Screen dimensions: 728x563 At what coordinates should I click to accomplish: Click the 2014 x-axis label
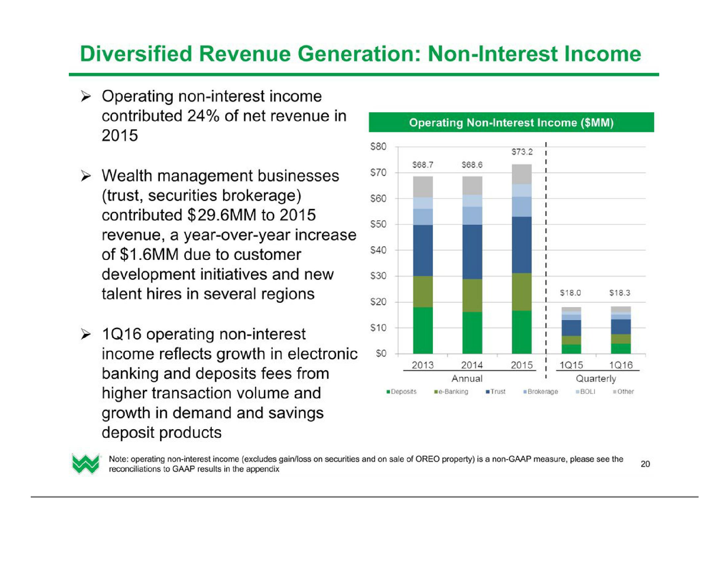[x=472, y=365]
